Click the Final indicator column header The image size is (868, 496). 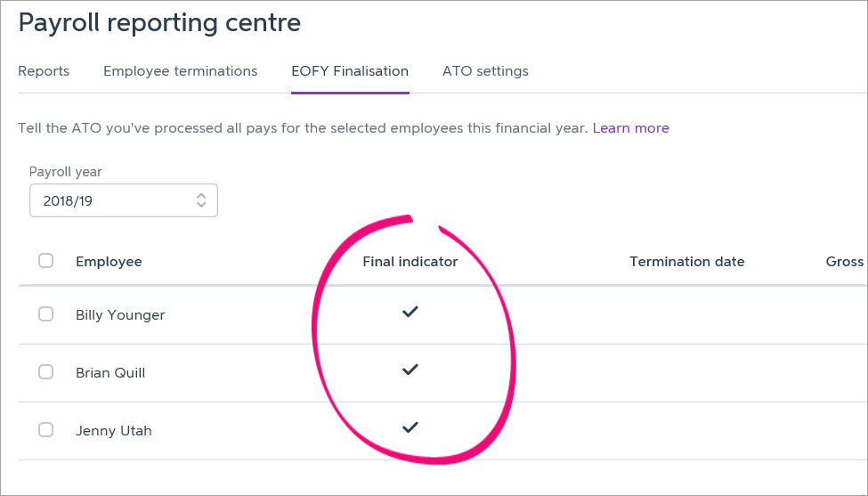point(410,262)
